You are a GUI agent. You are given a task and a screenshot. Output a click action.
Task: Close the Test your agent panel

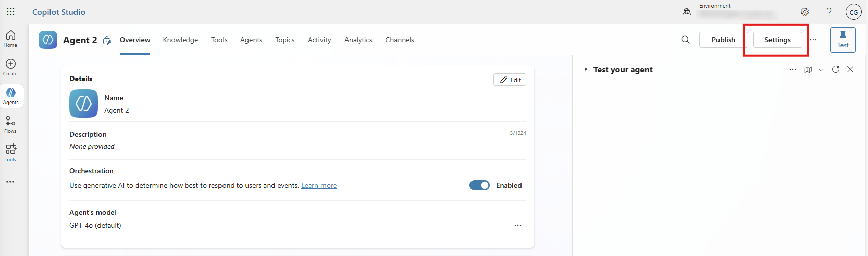pos(850,69)
